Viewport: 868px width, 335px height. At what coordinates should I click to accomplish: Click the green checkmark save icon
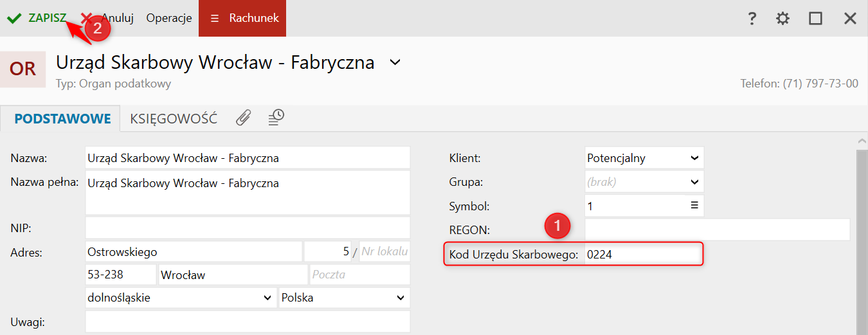coord(14,18)
